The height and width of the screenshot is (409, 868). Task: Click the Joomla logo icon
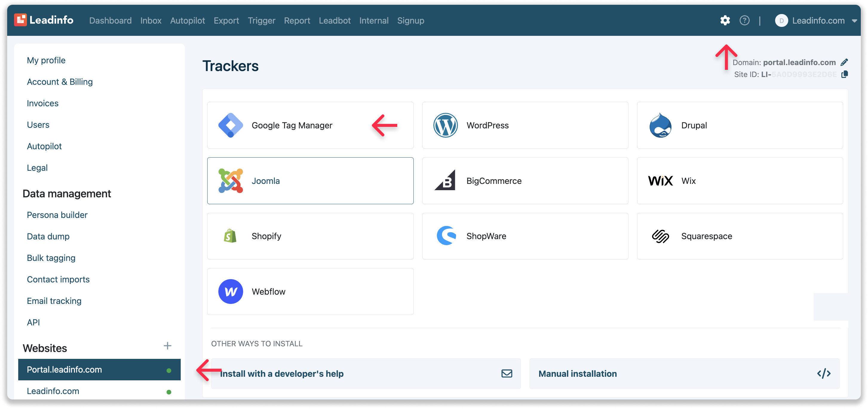pyautogui.click(x=231, y=181)
